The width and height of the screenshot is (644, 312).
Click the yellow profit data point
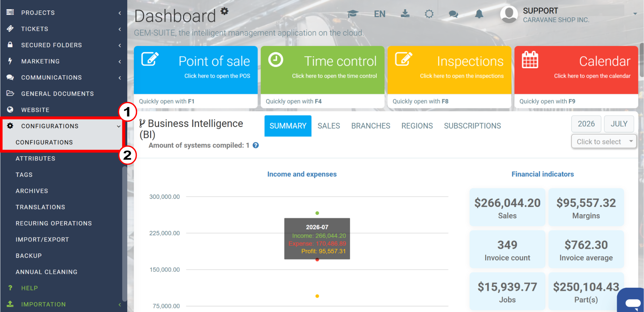pos(317,296)
